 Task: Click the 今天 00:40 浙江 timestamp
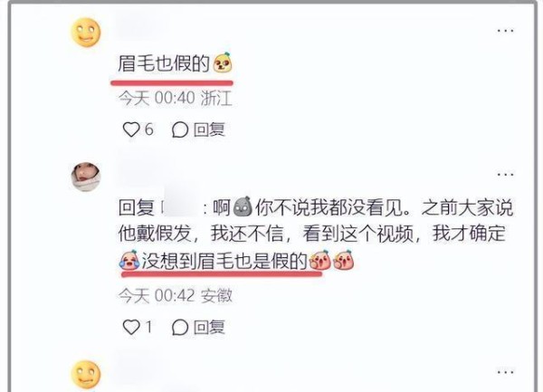click(176, 98)
